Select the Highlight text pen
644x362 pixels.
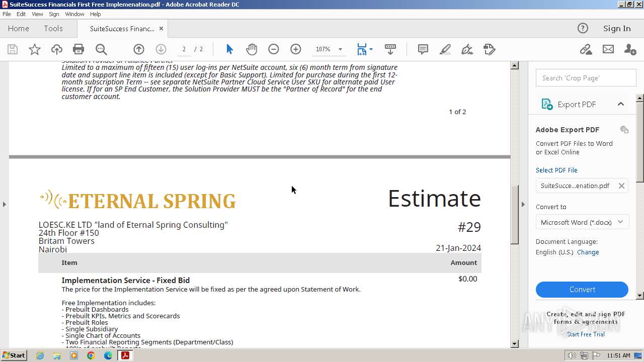click(445, 49)
